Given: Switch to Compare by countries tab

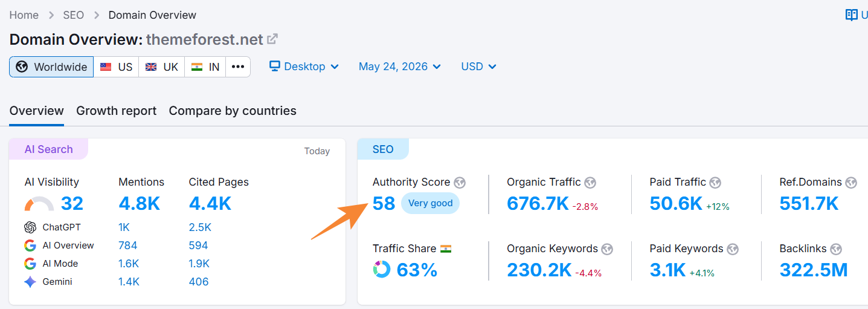Looking at the screenshot, I should tap(233, 111).
